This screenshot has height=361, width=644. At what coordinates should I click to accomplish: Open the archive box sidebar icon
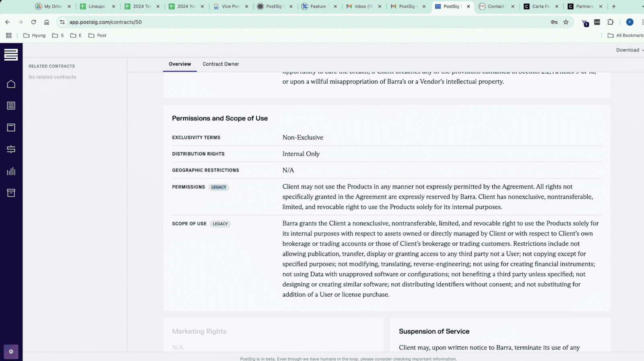click(11, 193)
